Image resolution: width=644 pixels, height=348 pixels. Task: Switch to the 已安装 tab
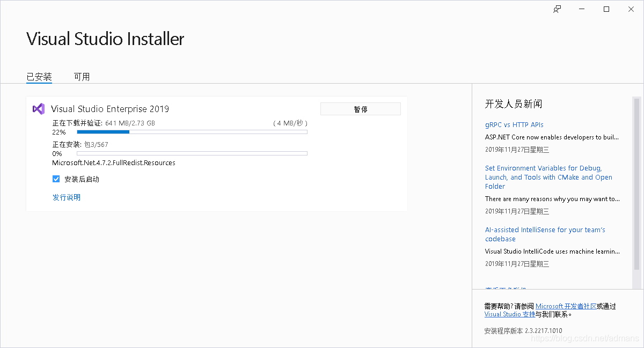click(x=39, y=77)
